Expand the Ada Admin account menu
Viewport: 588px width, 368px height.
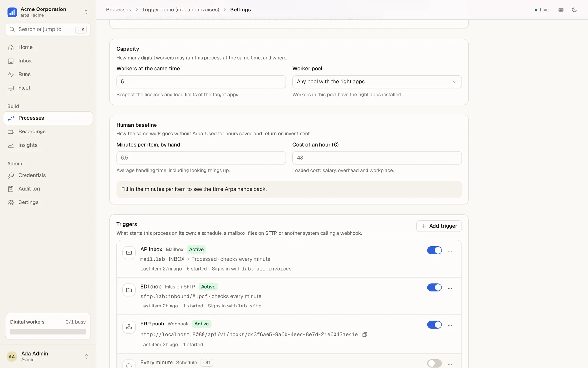pyautogui.click(x=87, y=357)
